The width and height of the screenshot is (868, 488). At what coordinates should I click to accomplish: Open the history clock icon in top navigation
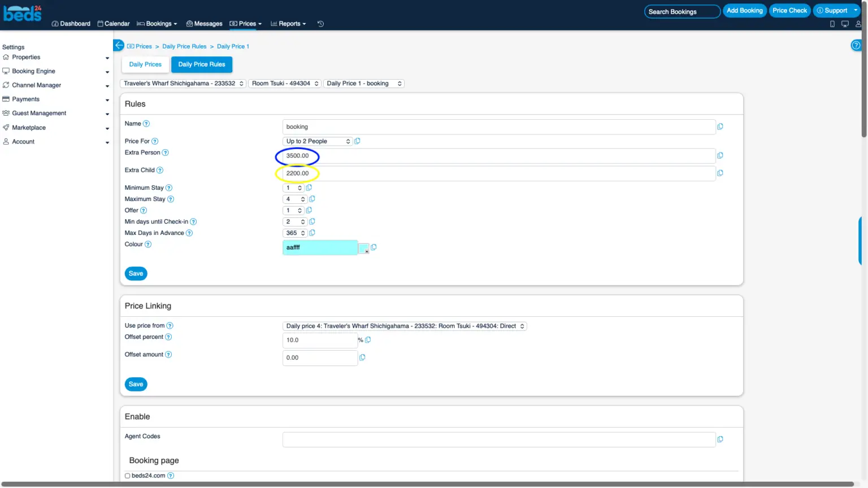[320, 24]
